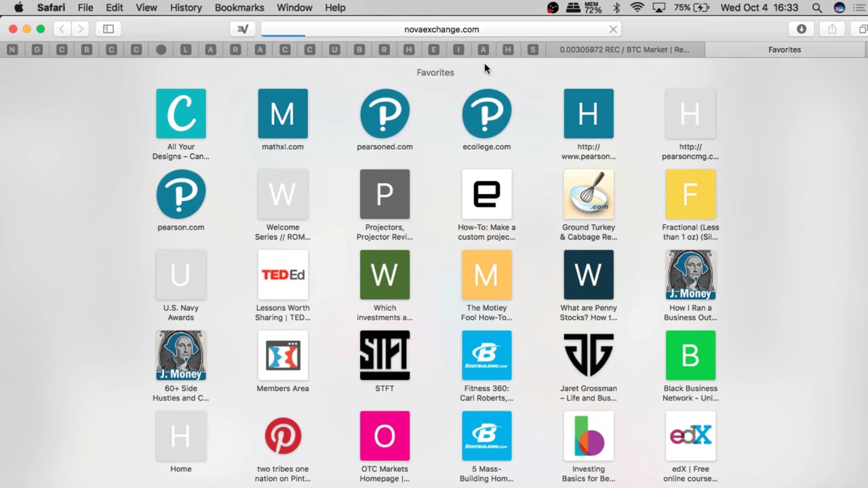The image size is (868, 488).
Task: Show the Downloads list
Action: tap(801, 29)
